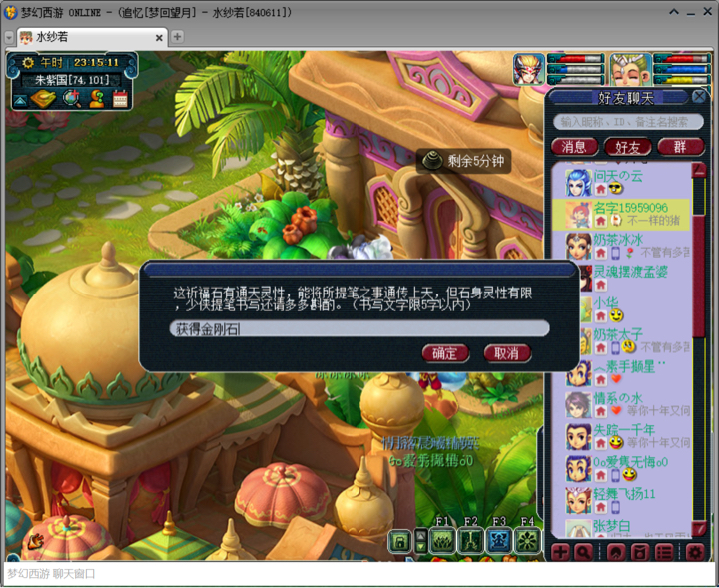Open the calendar activity icon
The image size is (719, 588).
[120, 99]
